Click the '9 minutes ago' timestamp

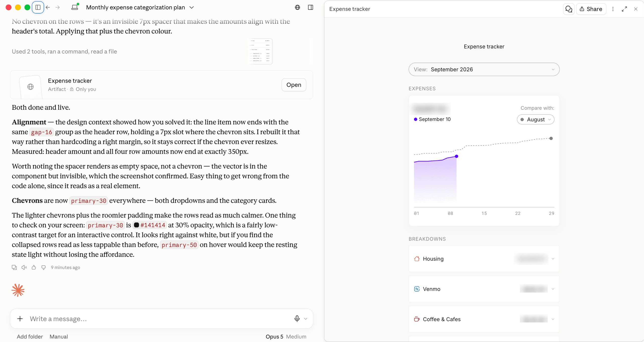[x=65, y=267]
